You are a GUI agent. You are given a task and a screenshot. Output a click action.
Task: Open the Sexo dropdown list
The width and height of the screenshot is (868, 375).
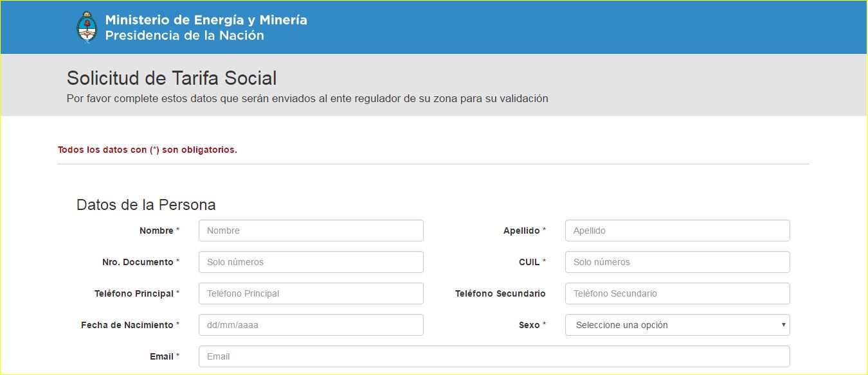click(677, 325)
